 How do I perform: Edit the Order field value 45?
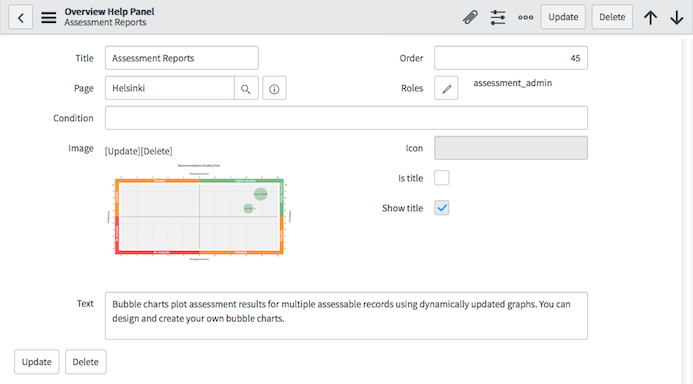pos(511,58)
